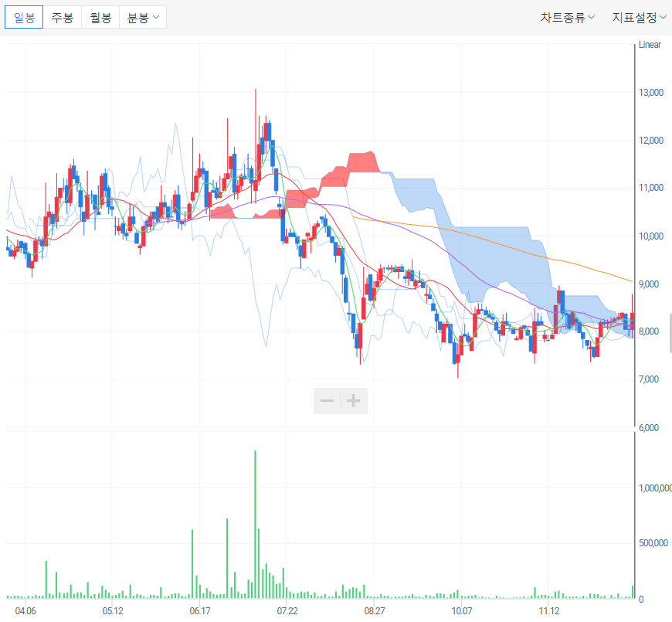Click the 06.17 date axis label

(200, 611)
